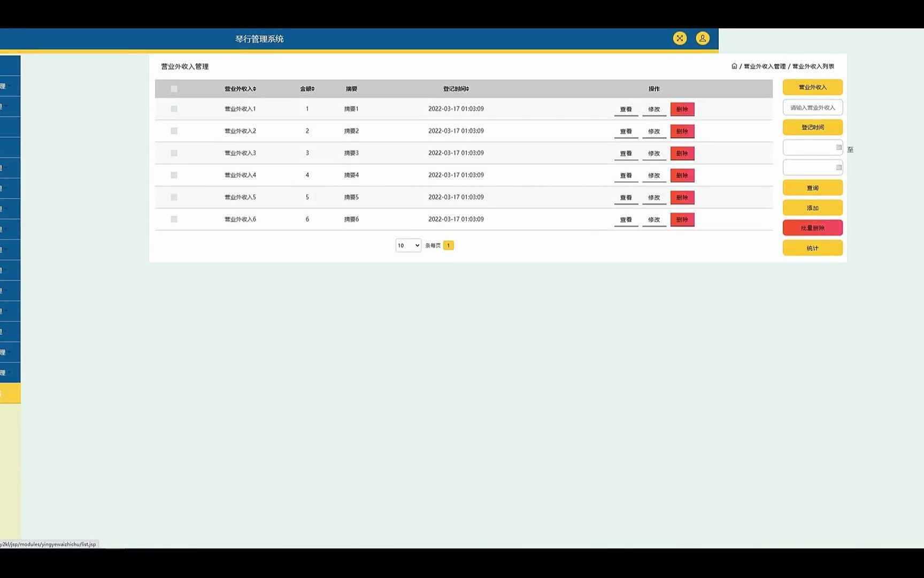Sort by 金额 column header

point(307,89)
